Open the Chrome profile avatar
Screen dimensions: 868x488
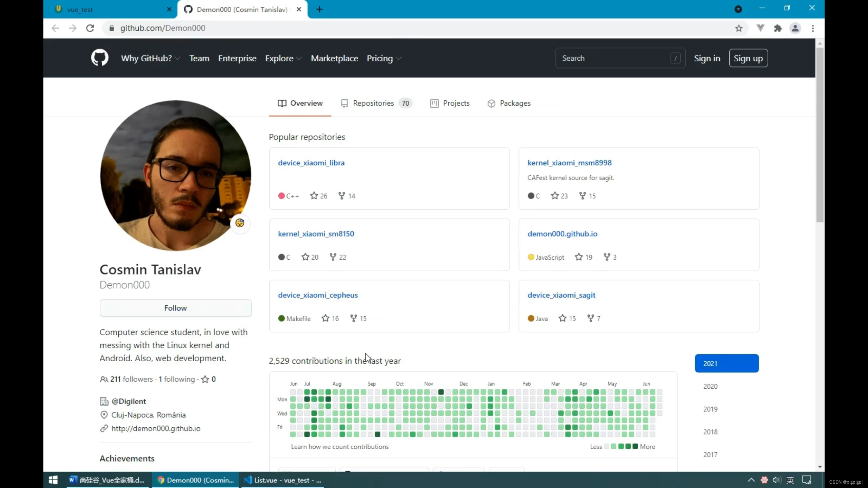[795, 28]
